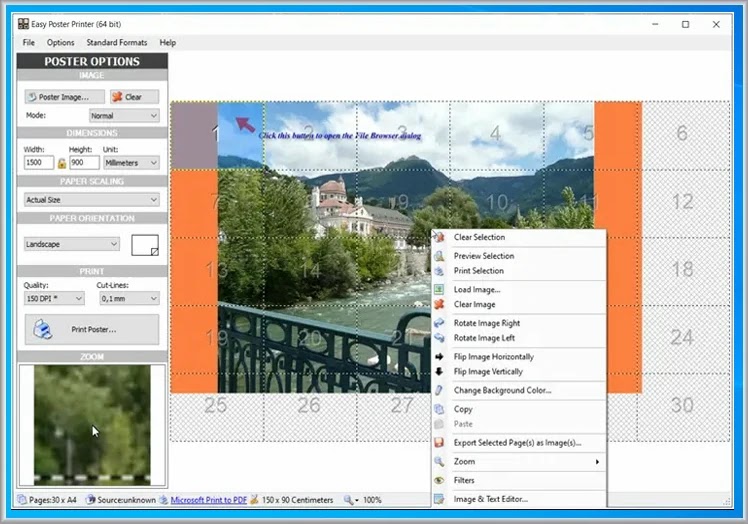Click the Easy Poster Printer title bar icon
Screen dimensions: 748x524
(23, 24)
